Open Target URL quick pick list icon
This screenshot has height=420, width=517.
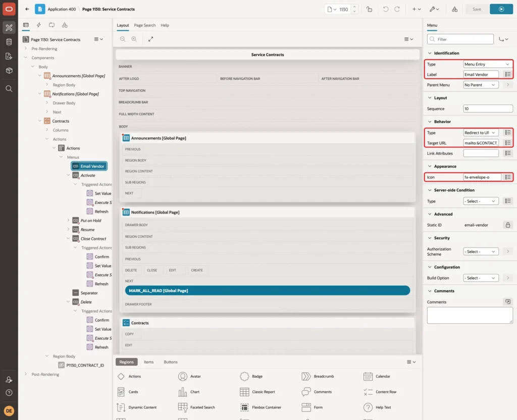coord(508,143)
